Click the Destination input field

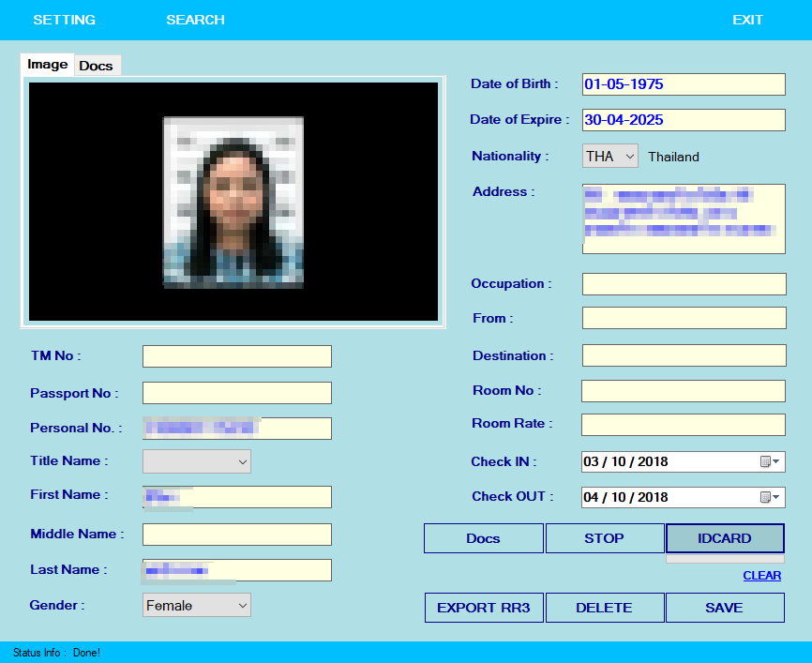pyautogui.click(x=684, y=355)
